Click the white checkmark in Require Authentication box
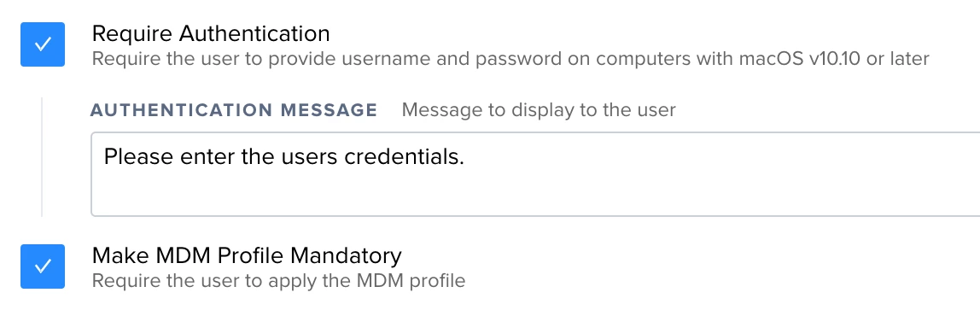Screen dimensions: 980x316 pyautogui.click(x=43, y=44)
